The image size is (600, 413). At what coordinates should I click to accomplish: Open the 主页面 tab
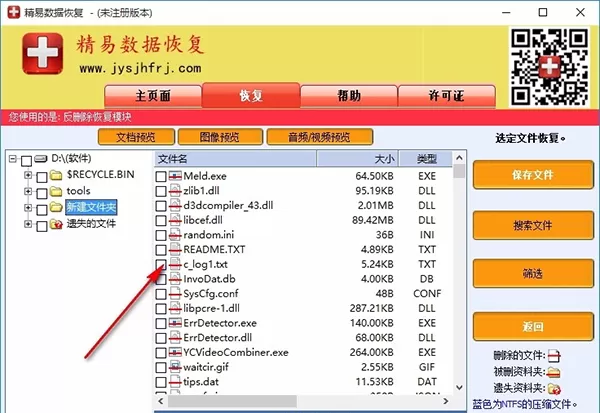tap(153, 96)
